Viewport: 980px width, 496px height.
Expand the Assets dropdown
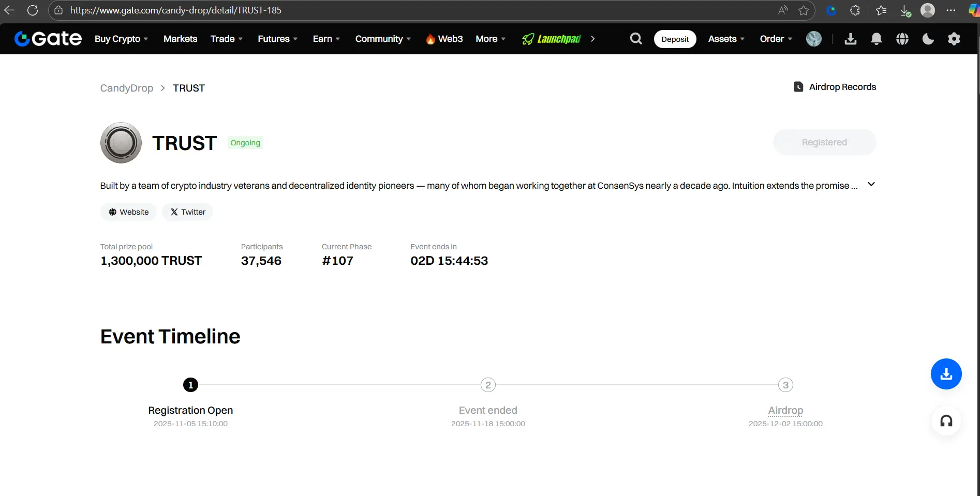[726, 39]
